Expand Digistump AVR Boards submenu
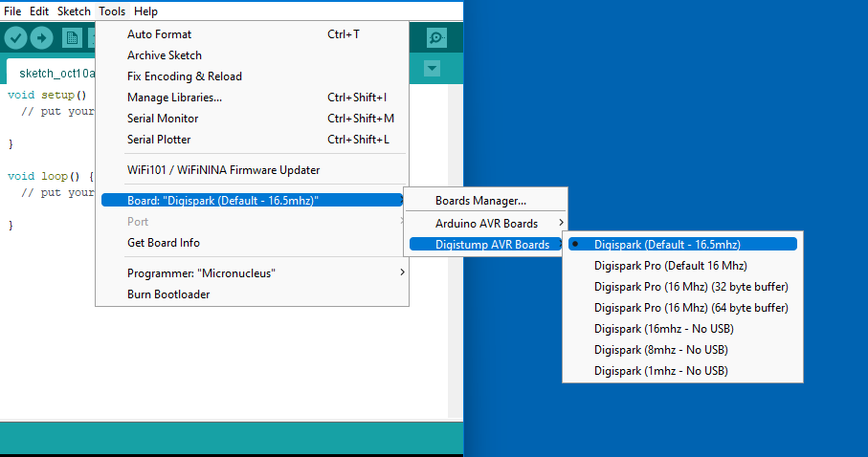Screen dimensions: 868x457 (x=486, y=245)
